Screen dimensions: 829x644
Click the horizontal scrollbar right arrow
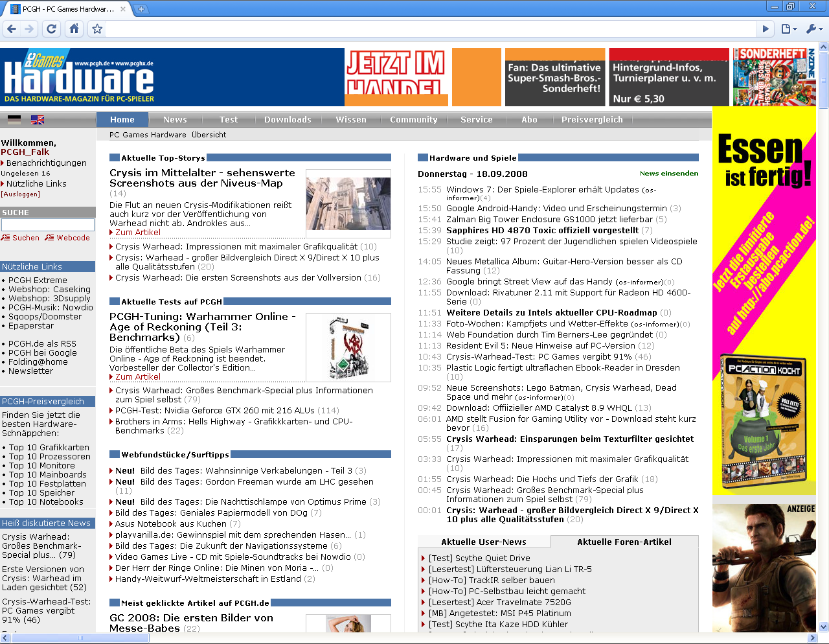pos(813,638)
